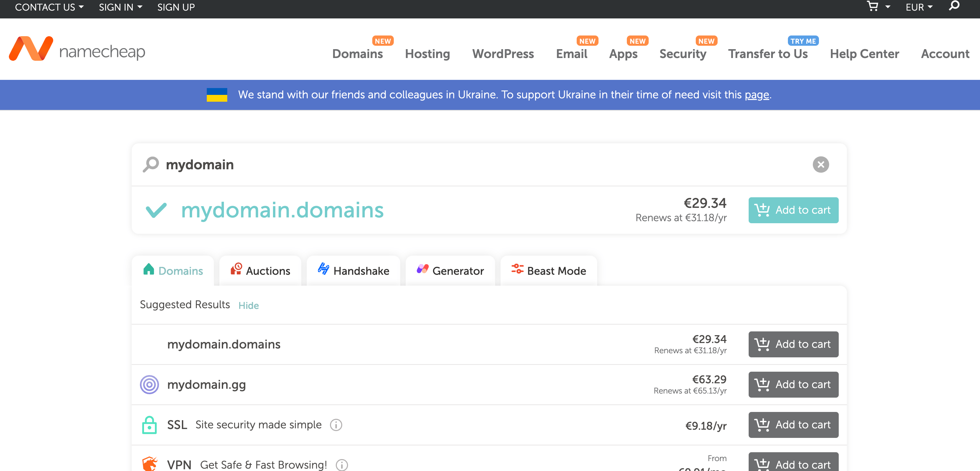Add suggested mydomain.domains row to cart
Viewport: 980px width, 471px height.
[793, 344]
